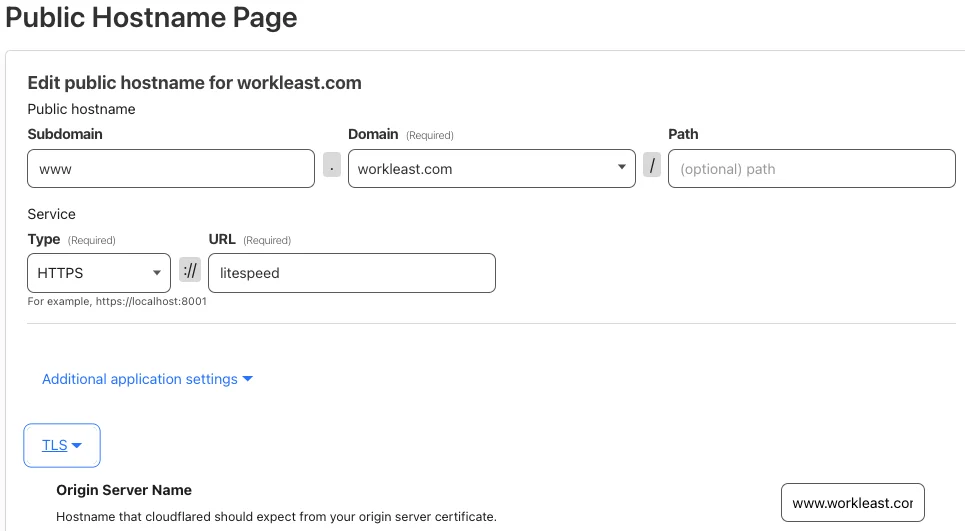Click the Public Hostname Page heading
Image resolution: width=965 pixels, height=531 pixels.
click(x=151, y=17)
